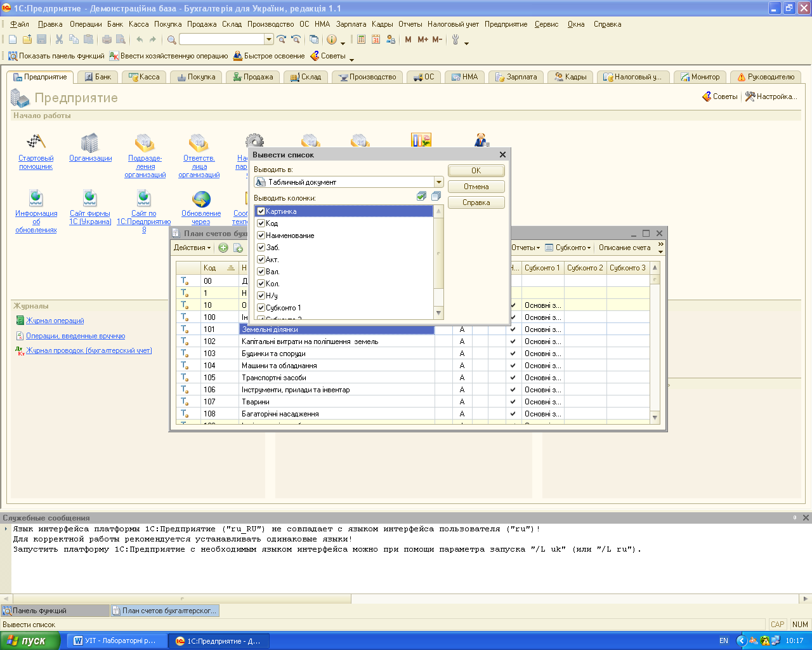Switch to the Банк tab
This screenshot has height=650, width=812.
(x=98, y=77)
